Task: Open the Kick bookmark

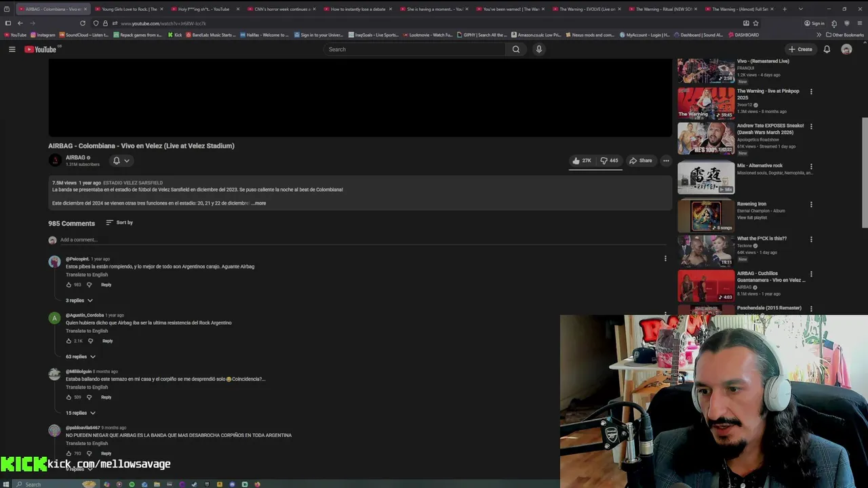Action: click(175, 35)
